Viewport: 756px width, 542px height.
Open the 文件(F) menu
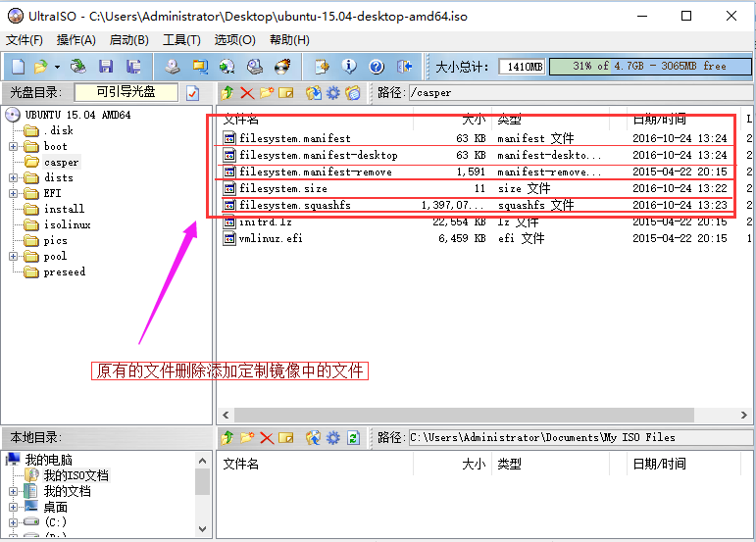tap(25, 40)
